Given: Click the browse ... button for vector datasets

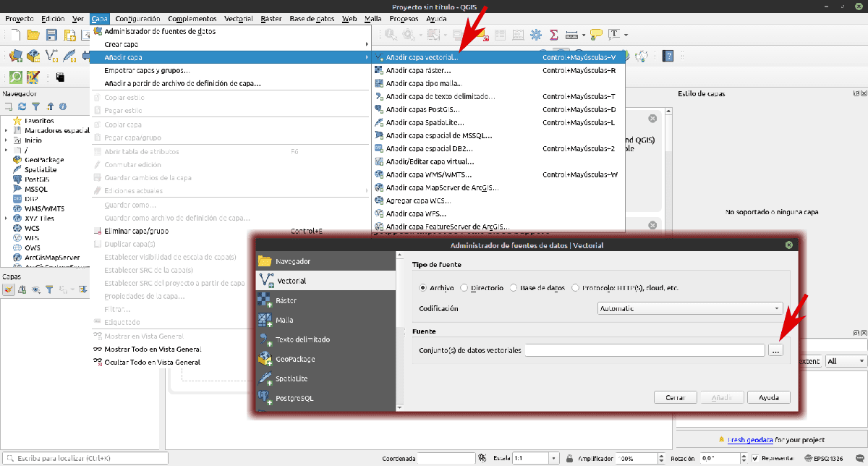Looking at the screenshot, I should tap(775, 350).
